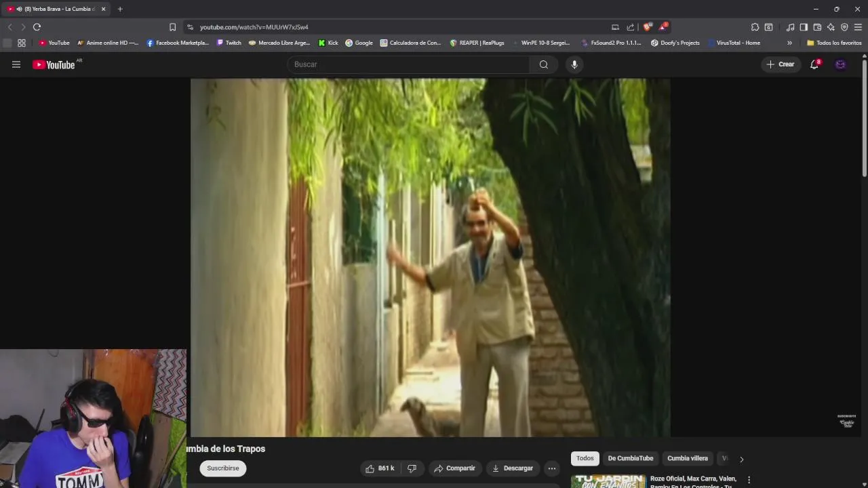
Task: Click the page vertical scrollbar
Action: (865, 119)
